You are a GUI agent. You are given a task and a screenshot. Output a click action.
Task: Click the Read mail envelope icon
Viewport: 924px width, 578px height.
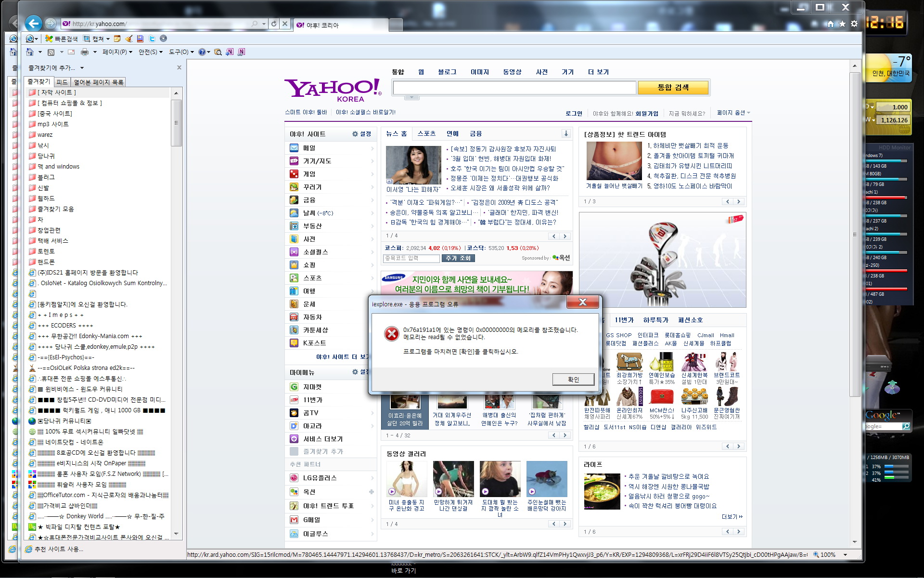tap(71, 52)
